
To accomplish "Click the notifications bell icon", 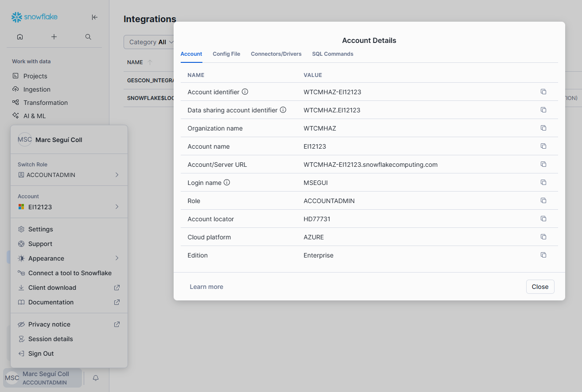I will (95, 378).
